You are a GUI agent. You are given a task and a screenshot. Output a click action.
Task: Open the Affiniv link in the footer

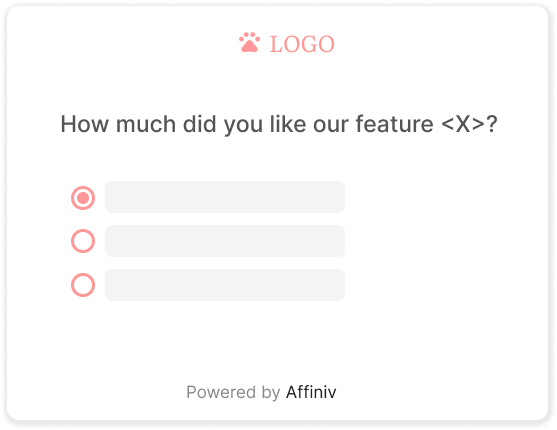point(311,392)
